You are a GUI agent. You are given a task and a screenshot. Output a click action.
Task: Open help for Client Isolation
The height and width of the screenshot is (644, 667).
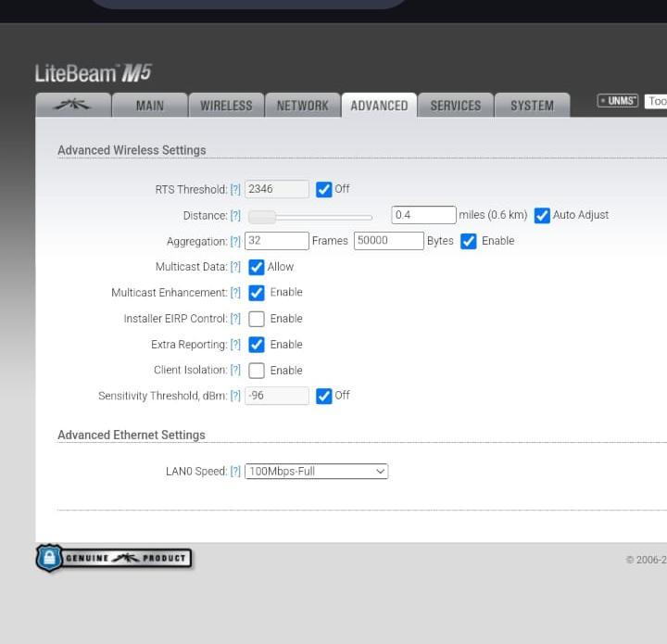(x=235, y=370)
